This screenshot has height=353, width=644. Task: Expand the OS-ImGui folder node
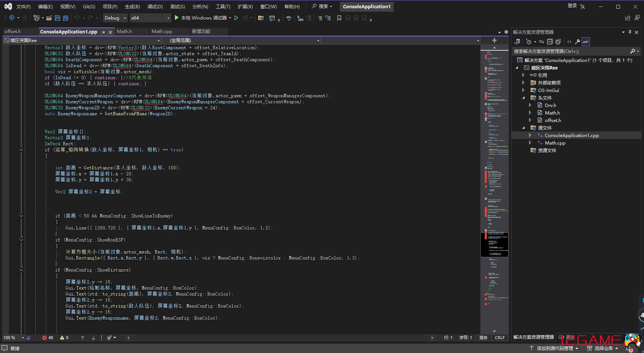tap(524, 90)
